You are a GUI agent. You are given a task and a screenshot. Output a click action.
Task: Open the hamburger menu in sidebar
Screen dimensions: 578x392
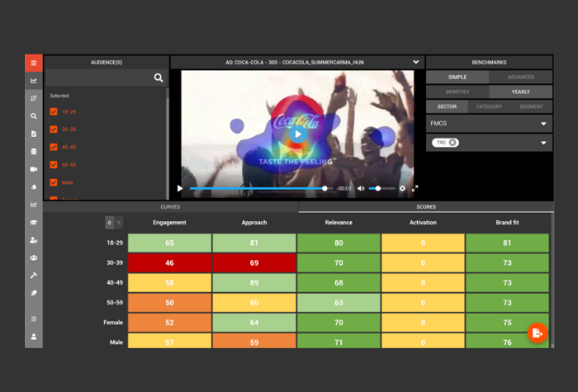(33, 63)
